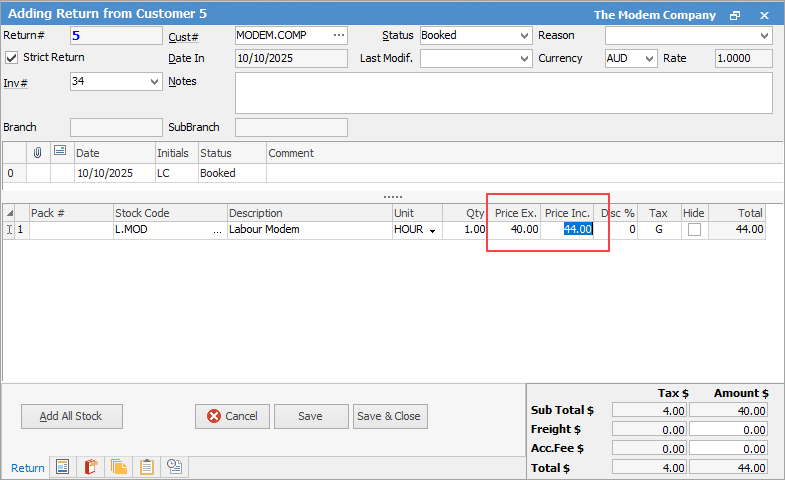Click into the Notes text field
785x480 pixels.
pyautogui.click(x=503, y=93)
